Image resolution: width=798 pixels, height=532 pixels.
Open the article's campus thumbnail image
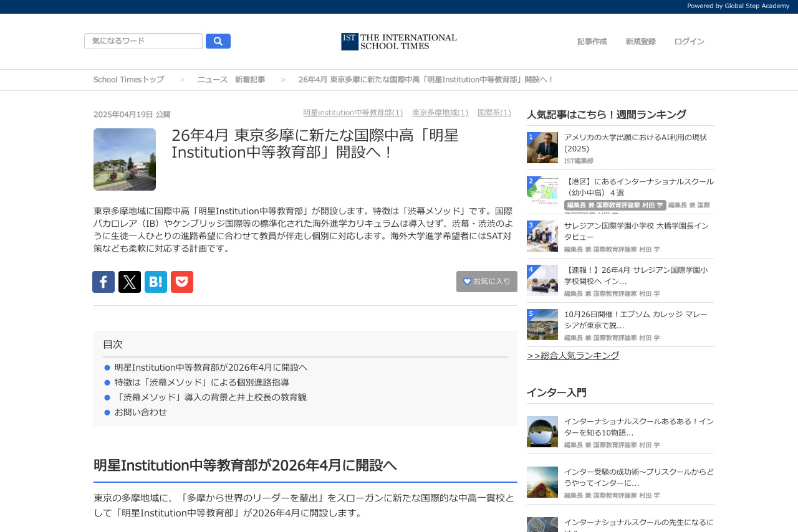(x=125, y=159)
